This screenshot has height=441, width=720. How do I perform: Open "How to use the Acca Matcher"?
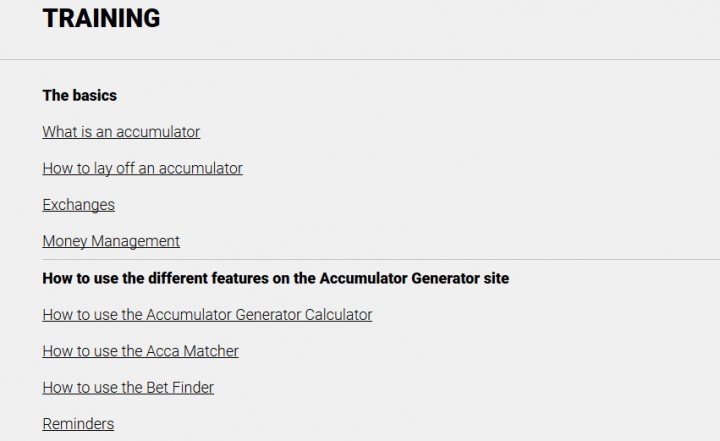(141, 351)
